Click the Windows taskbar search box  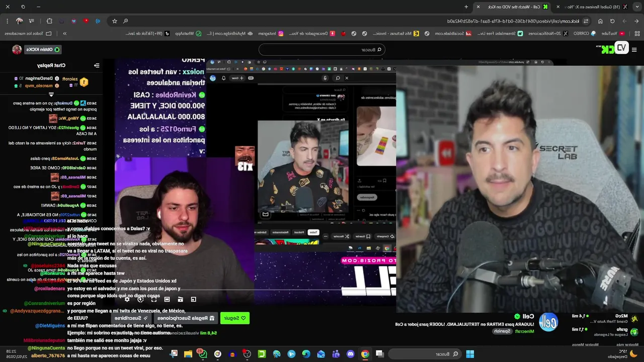(x=426, y=354)
